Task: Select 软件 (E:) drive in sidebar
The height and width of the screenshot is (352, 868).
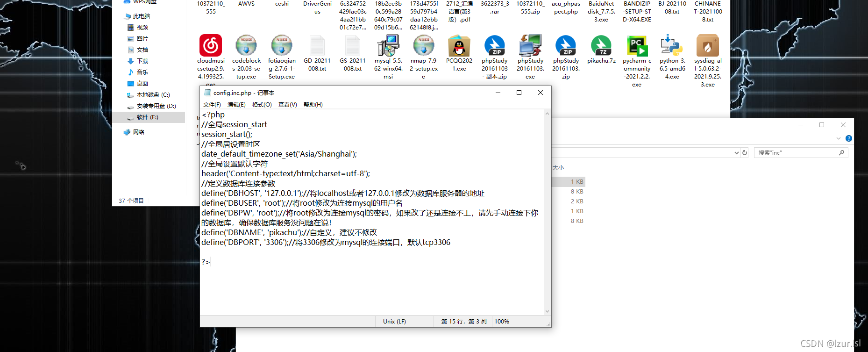Action: (x=149, y=117)
